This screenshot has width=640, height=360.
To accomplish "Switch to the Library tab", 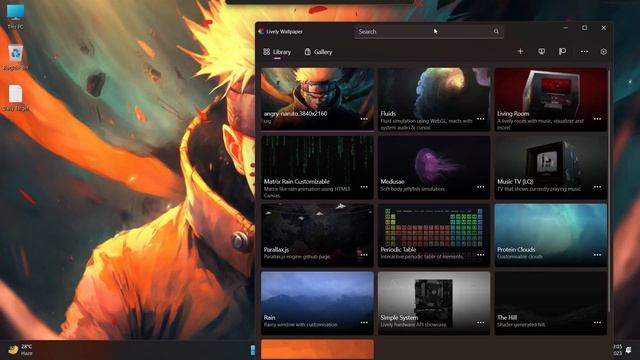I will (x=277, y=52).
